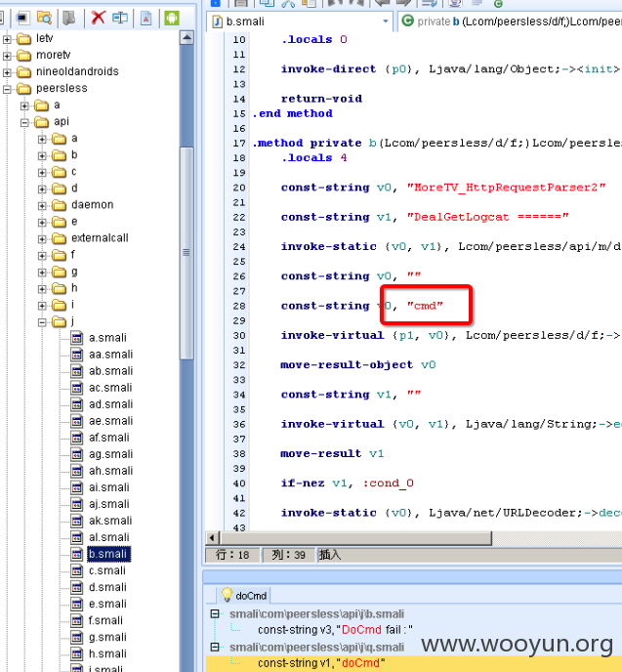Expand the daemon folder node

(x=42, y=206)
